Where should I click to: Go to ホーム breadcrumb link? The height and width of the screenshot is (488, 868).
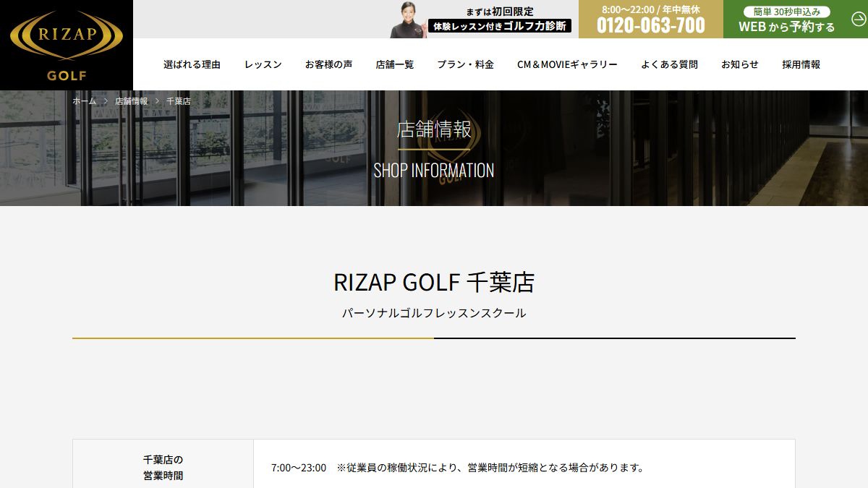[84, 101]
